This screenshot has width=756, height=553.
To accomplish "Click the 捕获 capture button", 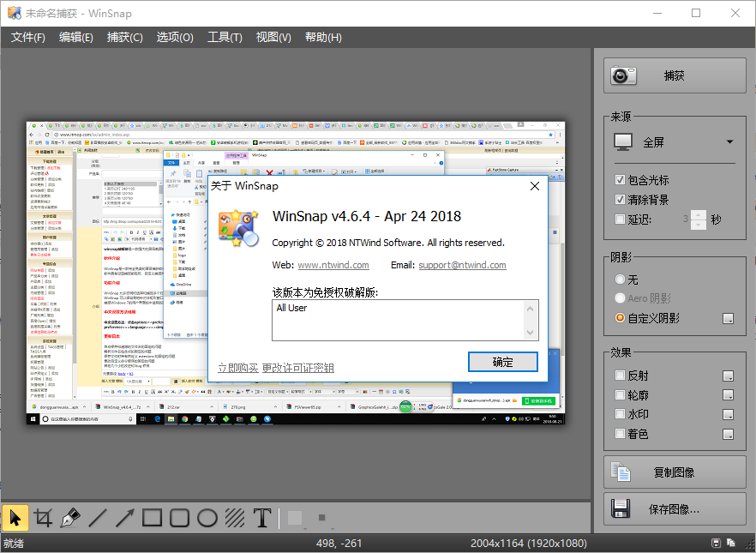I will (x=675, y=75).
